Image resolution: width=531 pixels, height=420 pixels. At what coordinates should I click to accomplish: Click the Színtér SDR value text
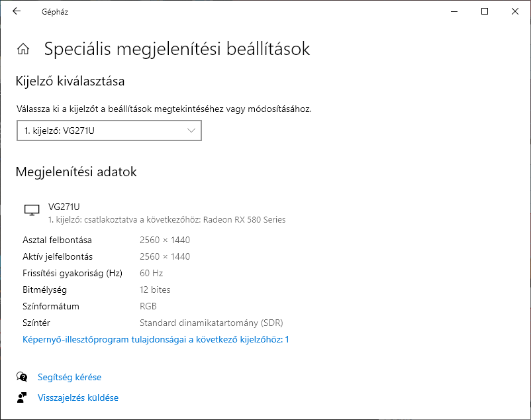211,323
